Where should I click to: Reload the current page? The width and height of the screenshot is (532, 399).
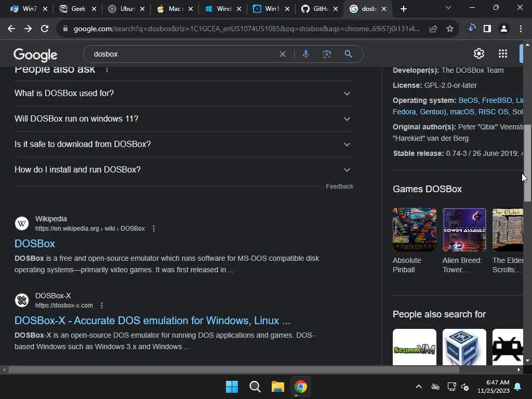[x=45, y=29]
